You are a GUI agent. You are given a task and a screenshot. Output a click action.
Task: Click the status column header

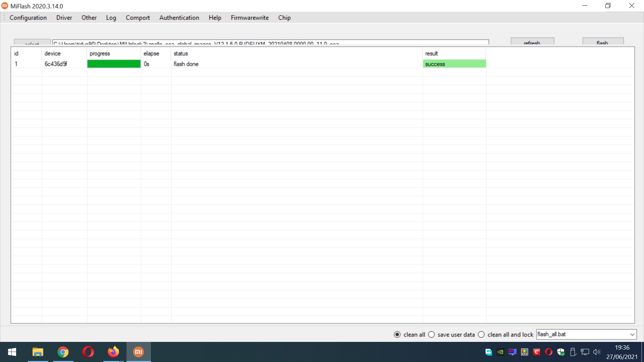coord(297,54)
